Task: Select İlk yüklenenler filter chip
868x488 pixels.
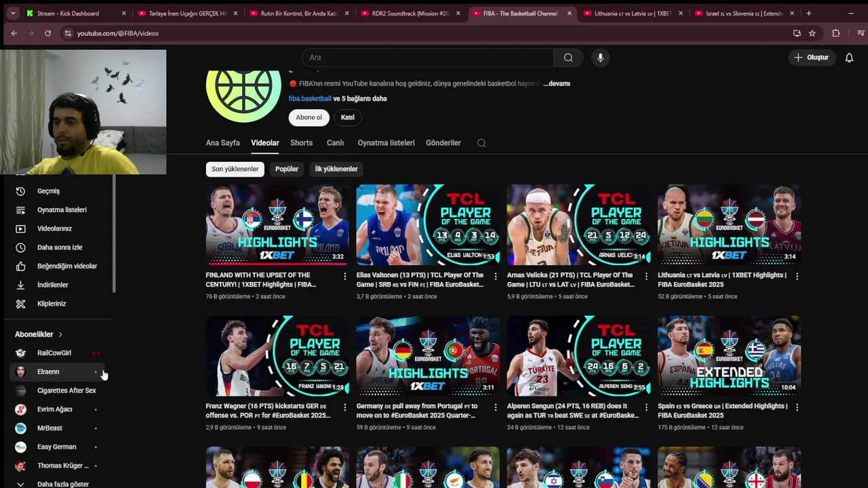Action: [x=336, y=169]
